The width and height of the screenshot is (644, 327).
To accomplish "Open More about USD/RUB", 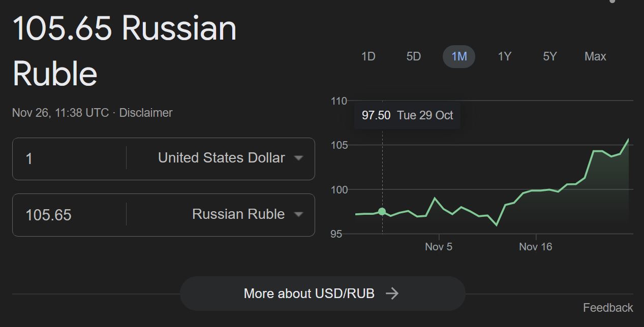I will coord(323,293).
